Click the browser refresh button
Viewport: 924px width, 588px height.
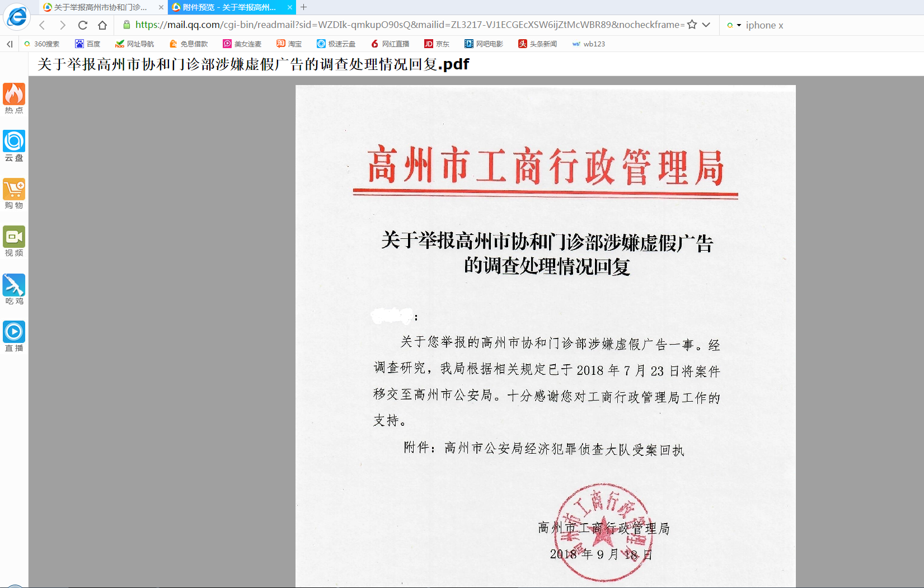pos(83,25)
